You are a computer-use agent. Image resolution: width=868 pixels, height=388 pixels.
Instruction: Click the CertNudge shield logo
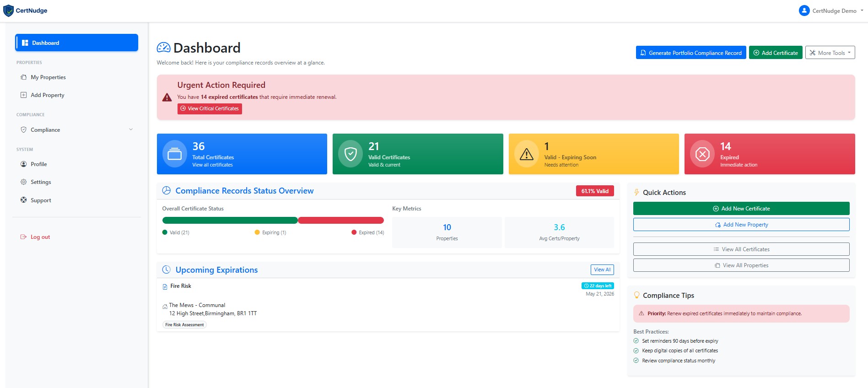click(x=8, y=11)
